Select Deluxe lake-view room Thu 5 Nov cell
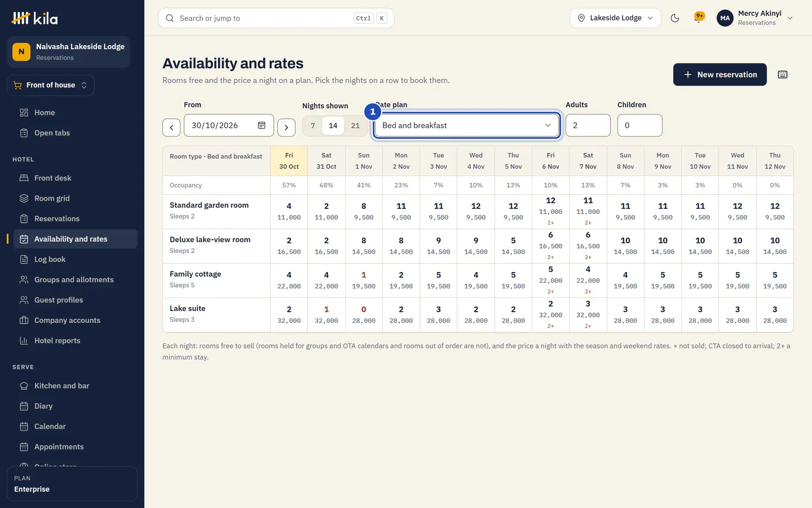The height and width of the screenshot is (508, 812). pyautogui.click(x=513, y=246)
